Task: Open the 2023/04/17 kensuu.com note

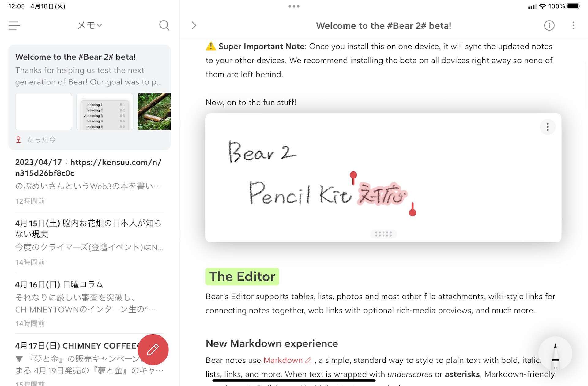Action: [89, 181]
